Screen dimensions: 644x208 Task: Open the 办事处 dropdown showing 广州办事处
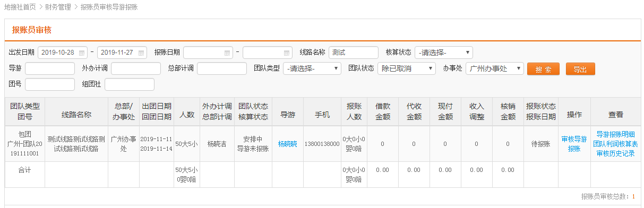click(494, 68)
